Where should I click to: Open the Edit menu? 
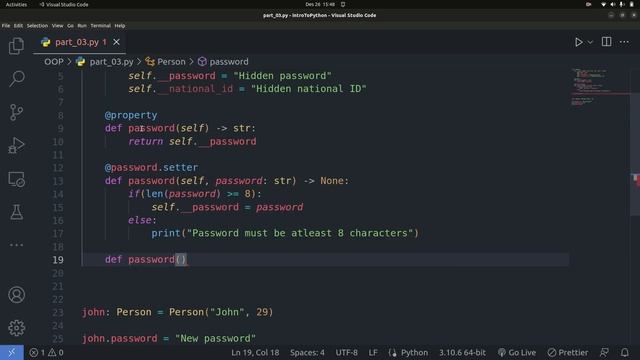click(x=18, y=26)
